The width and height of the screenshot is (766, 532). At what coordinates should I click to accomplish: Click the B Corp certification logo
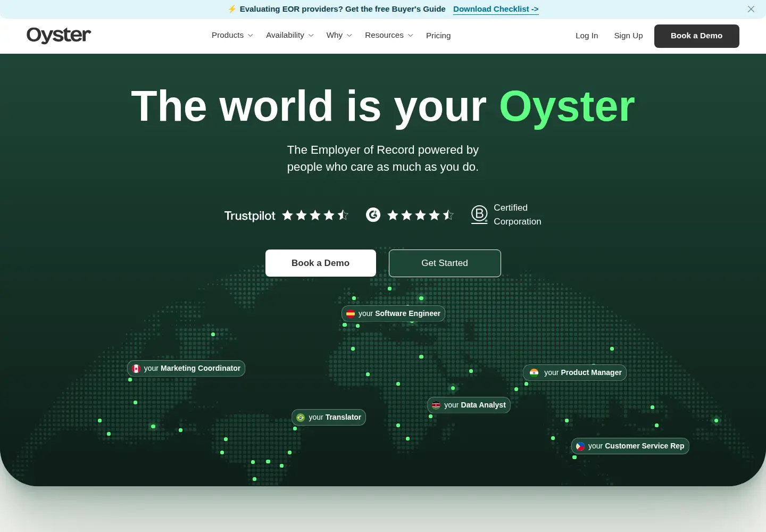click(x=479, y=214)
